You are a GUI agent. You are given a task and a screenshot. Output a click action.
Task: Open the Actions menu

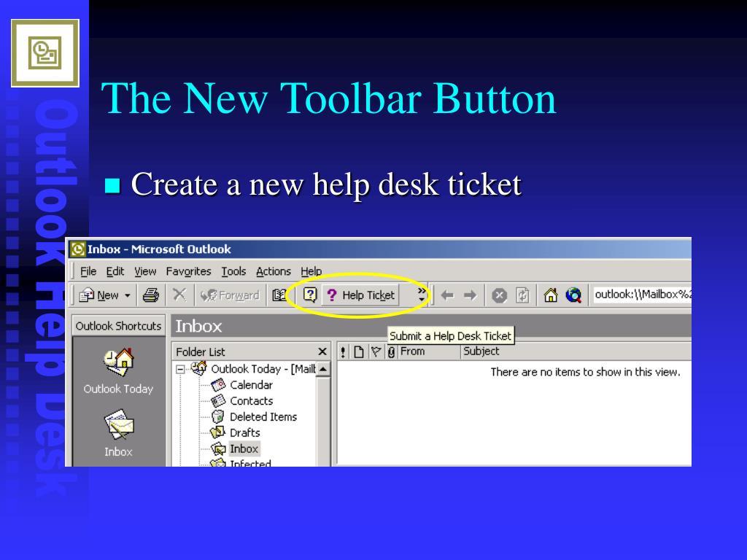[274, 271]
